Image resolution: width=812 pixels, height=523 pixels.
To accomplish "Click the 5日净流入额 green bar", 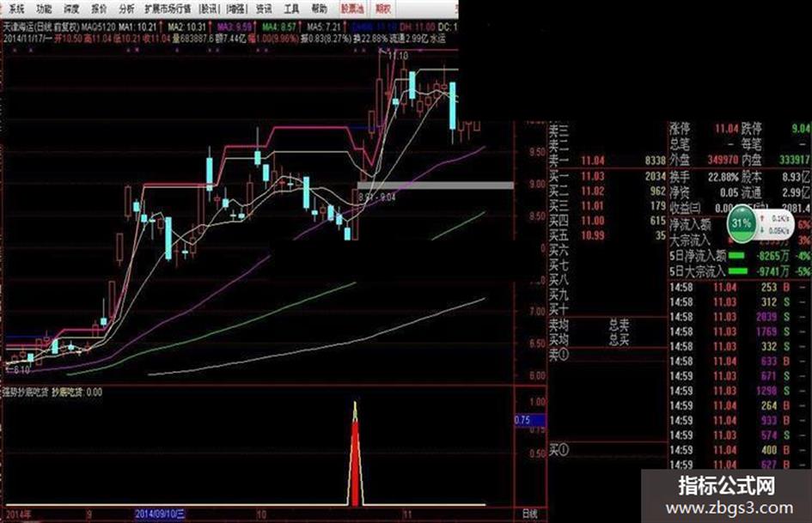I will [737, 255].
